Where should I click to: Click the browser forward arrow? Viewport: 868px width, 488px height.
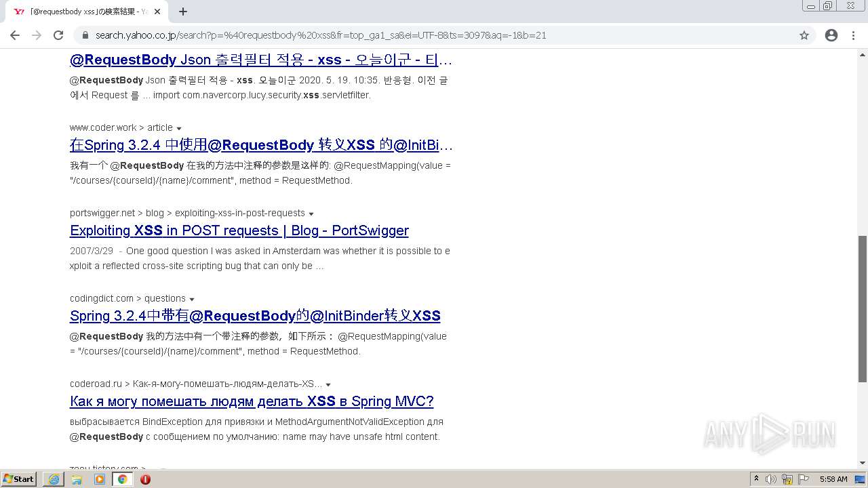[x=37, y=35]
